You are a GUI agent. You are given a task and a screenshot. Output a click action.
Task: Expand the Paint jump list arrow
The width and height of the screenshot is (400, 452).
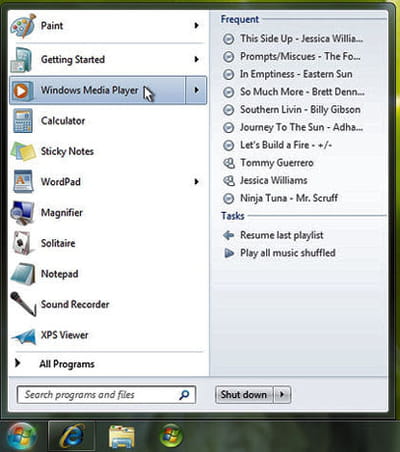tap(197, 26)
